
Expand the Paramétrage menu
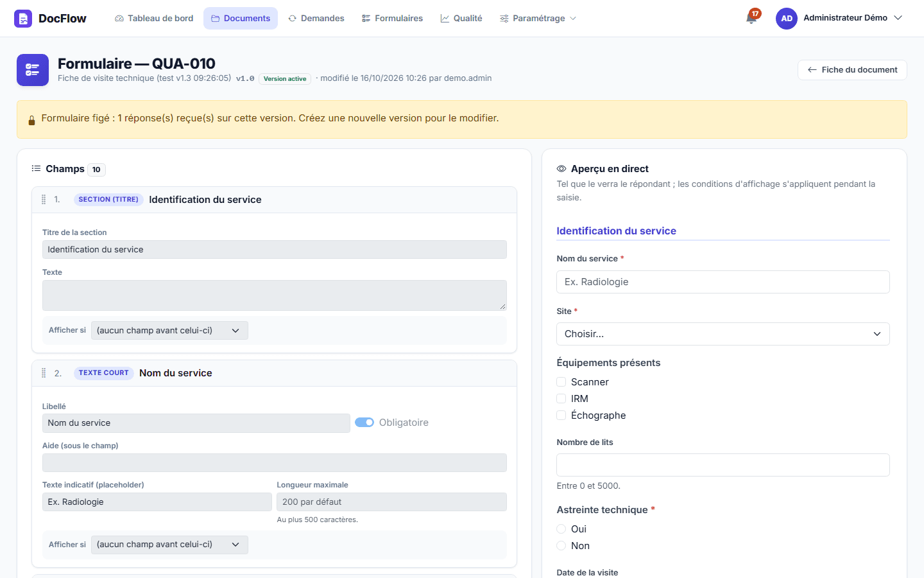coord(538,19)
